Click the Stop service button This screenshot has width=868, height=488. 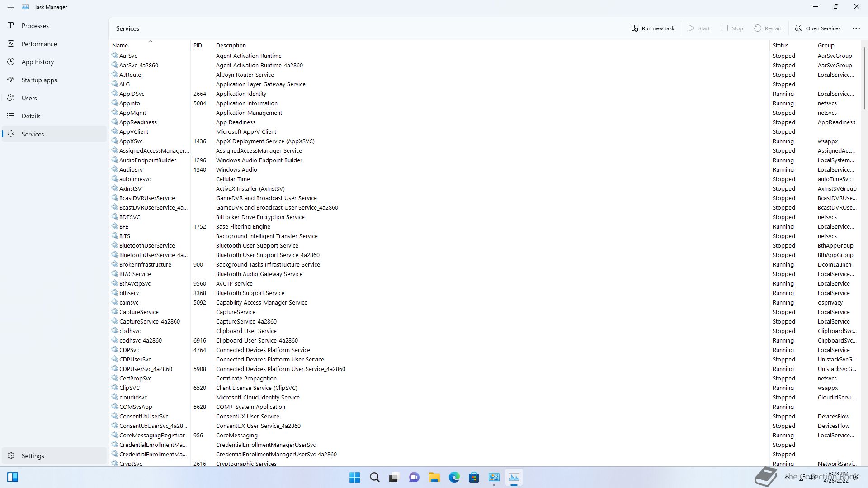pyautogui.click(x=732, y=28)
